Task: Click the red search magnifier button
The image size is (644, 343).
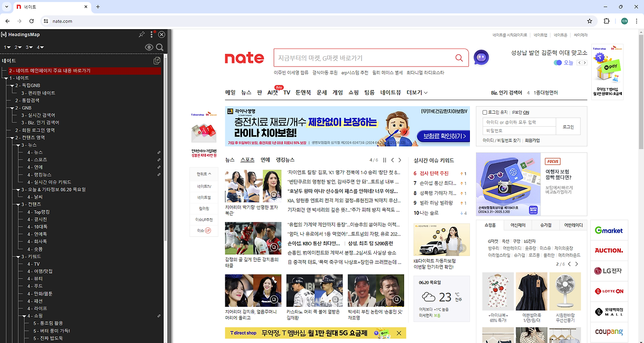Action: click(459, 58)
